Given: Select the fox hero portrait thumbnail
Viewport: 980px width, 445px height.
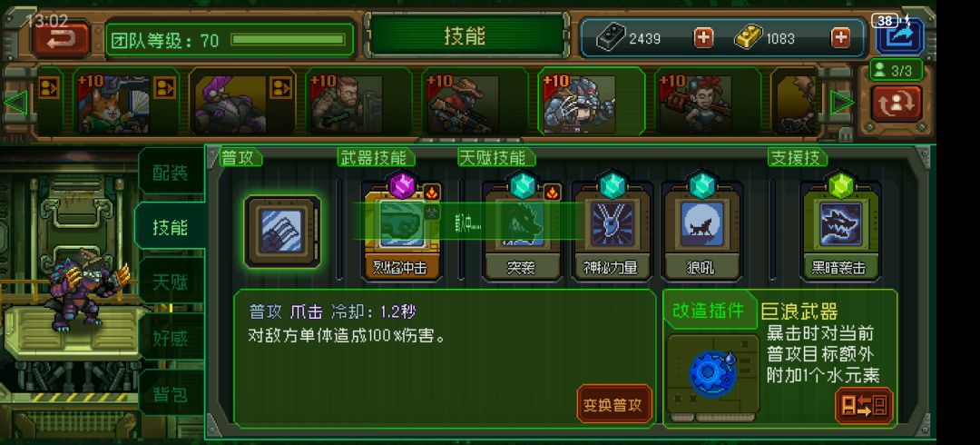Looking at the screenshot, I should click(x=113, y=102).
